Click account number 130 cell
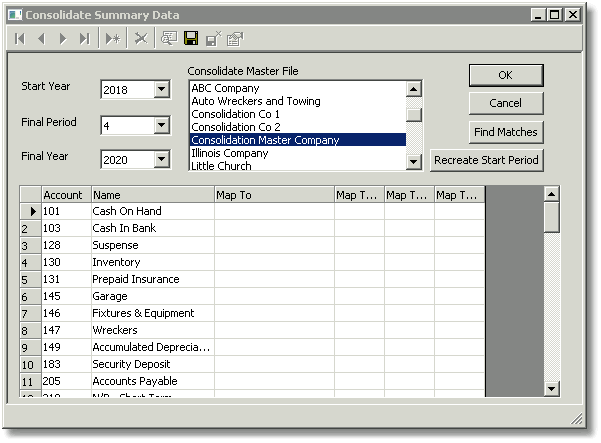This screenshot has width=601, height=443. [66, 262]
